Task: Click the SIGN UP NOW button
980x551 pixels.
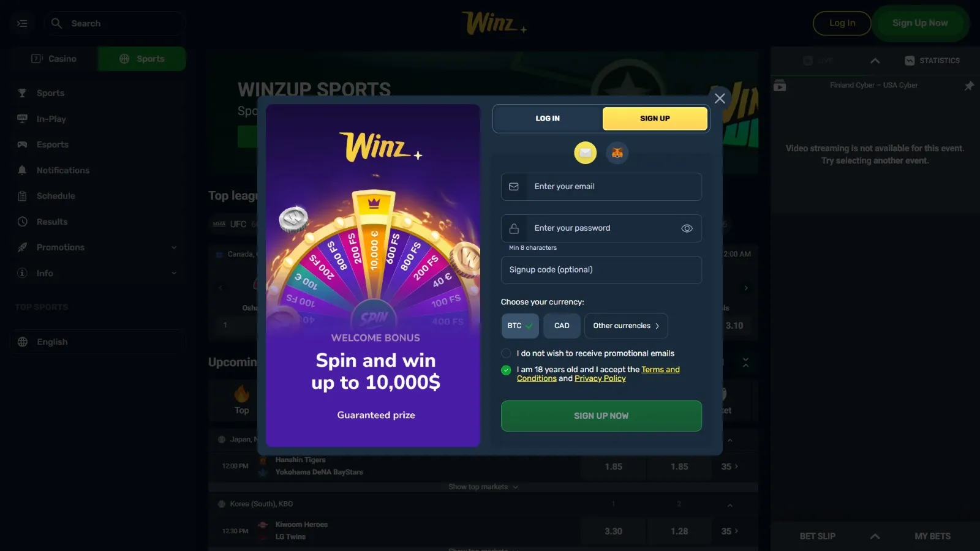Action: [601, 416]
